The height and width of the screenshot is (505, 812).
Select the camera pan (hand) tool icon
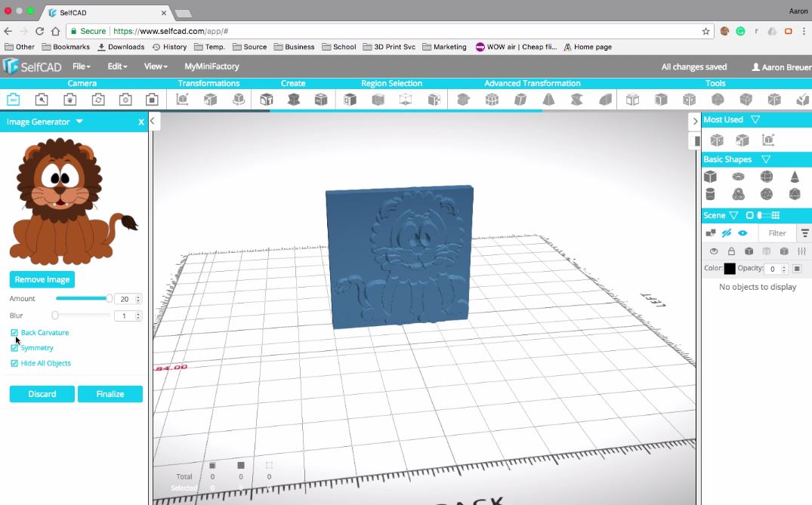click(x=70, y=100)
